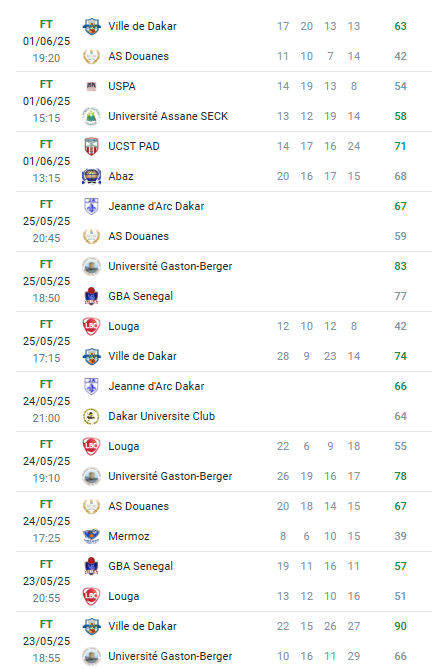Click Jeanne d'Arc Dakar logo in 20:45 match
Viewport: 432px width, 669px height.
point(91,206)
